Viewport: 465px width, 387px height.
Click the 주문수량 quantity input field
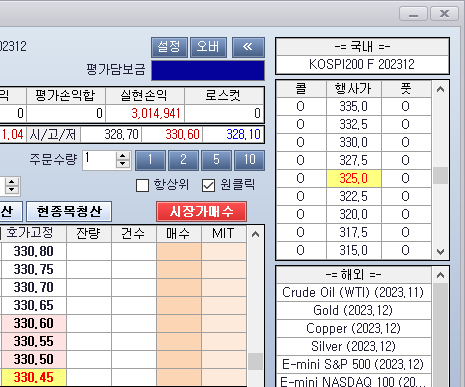pos(99,160)
